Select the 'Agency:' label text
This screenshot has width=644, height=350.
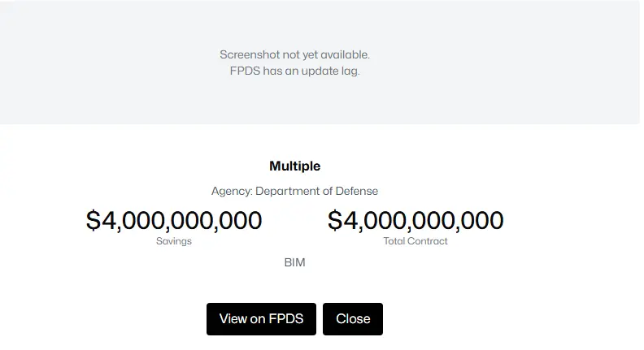[232, 191]
